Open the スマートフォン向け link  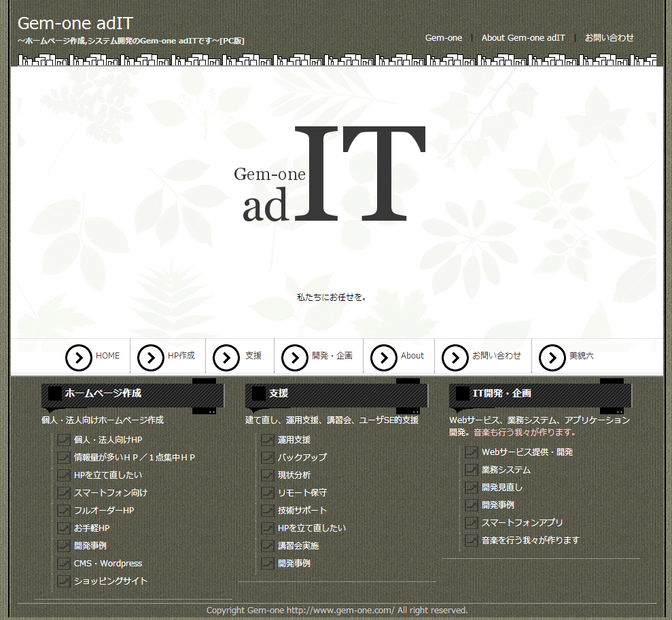(x=110, y=493)
